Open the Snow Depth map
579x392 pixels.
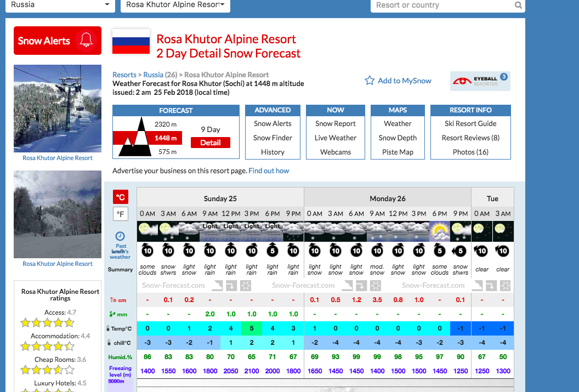pyautogui.click(x=398, y=138)
